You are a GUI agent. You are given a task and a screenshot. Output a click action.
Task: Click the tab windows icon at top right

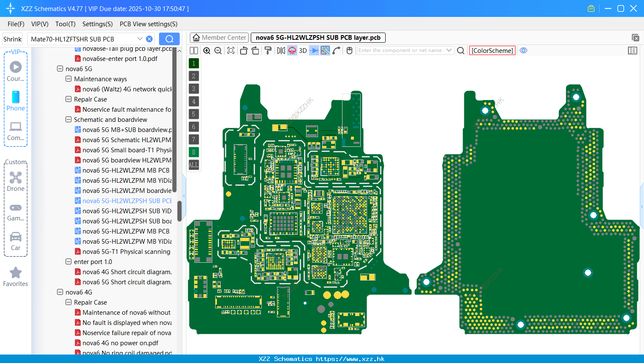[x=635, y=38]
